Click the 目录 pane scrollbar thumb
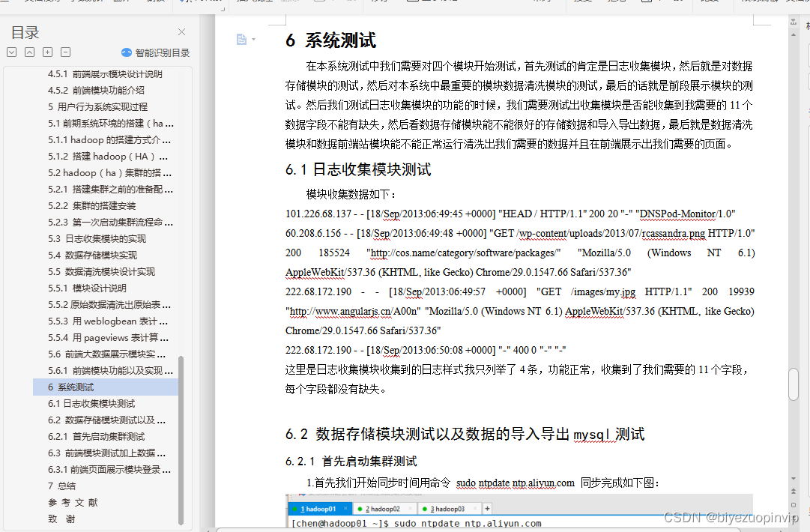The image size is (810, 532). pyautogui.click(x=181, y=441)
